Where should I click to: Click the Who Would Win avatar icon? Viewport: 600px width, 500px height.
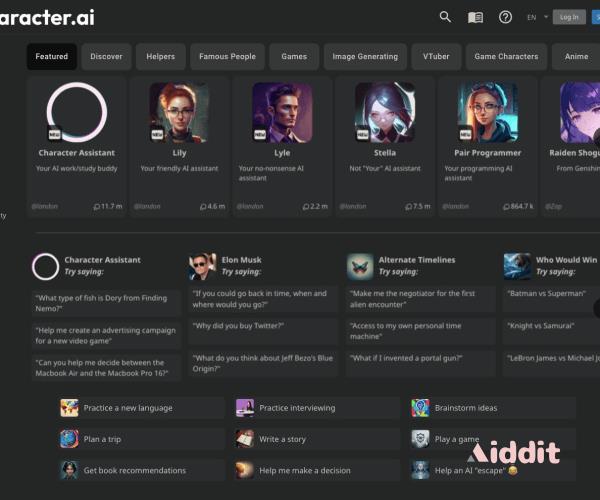pos(517,267)
